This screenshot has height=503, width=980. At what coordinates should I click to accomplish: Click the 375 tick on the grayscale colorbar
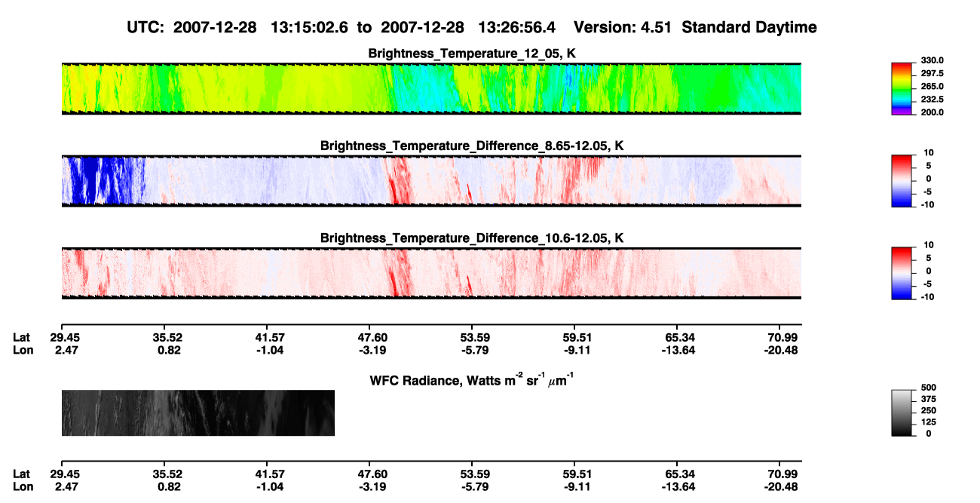(930, 399)
